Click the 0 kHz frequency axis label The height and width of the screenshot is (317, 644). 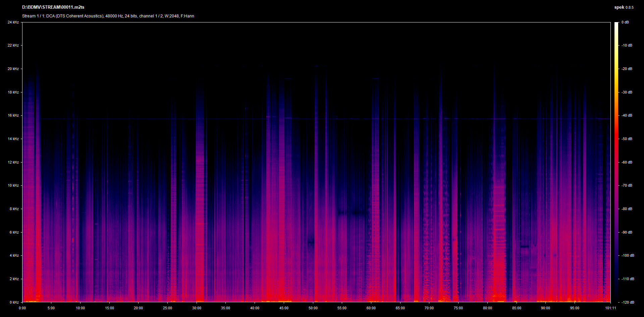pyautogui.click(x=14, y=302)
